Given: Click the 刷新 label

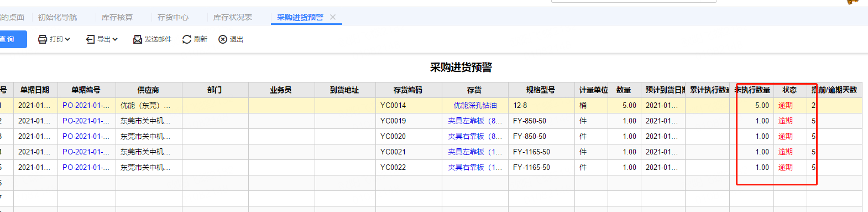Looking at the screenshot, I should point(201,39).
